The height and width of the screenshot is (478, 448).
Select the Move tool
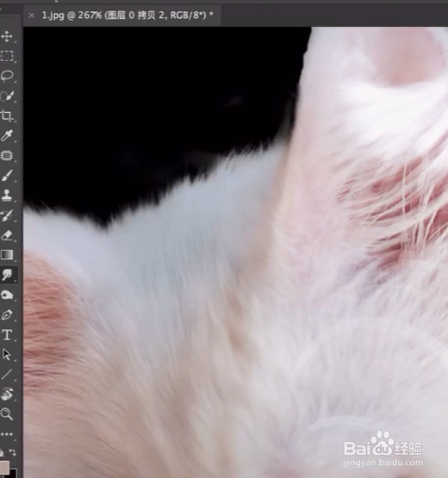[7, 36]
